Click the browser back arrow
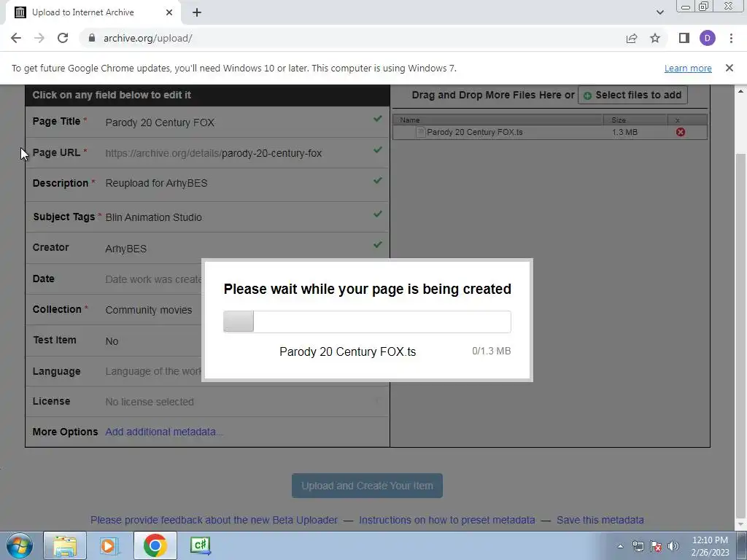 point(16,38)
